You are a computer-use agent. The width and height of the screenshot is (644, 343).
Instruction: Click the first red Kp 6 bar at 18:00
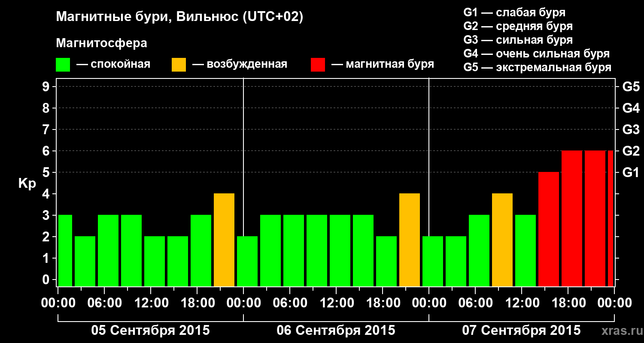(572, 219)
